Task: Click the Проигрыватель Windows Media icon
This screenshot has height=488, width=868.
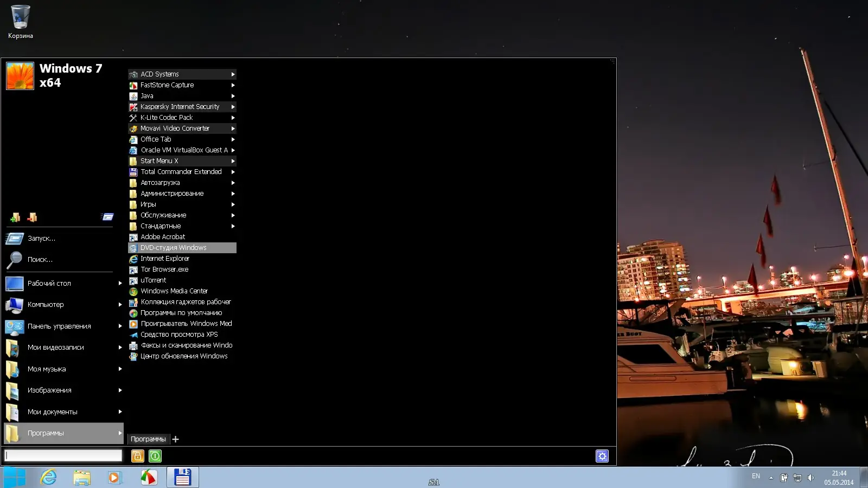Action: tap(133, 324)
